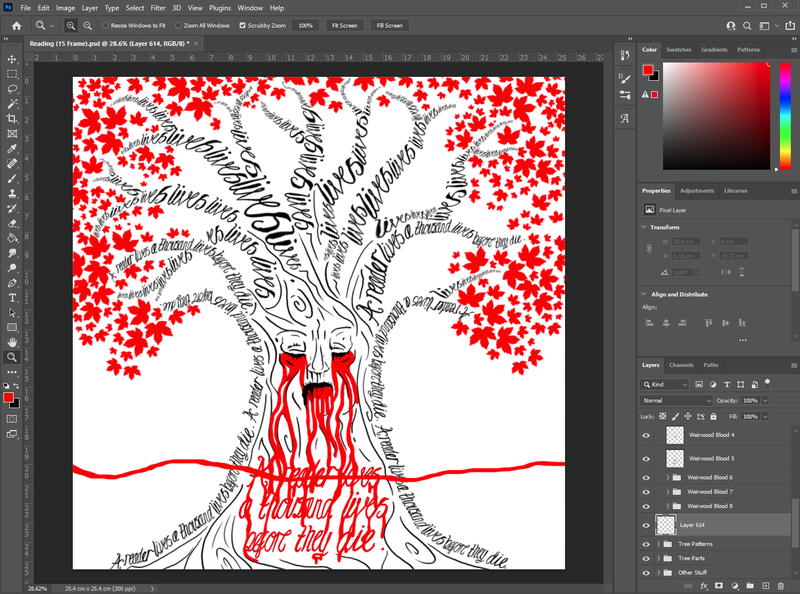Select the Crop tool
The height and width of the screenshot is (594, 800).
pos(13,118)
